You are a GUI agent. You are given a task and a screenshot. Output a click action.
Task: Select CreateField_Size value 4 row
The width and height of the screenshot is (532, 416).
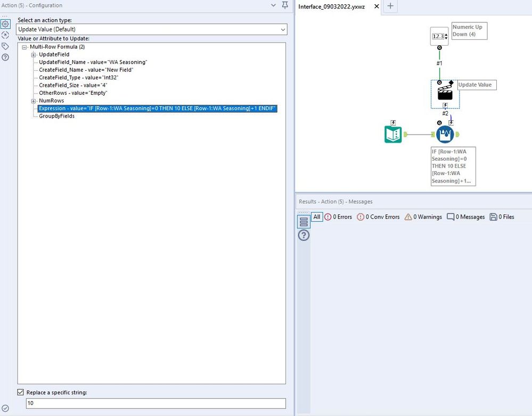click(x=73, y=86)
